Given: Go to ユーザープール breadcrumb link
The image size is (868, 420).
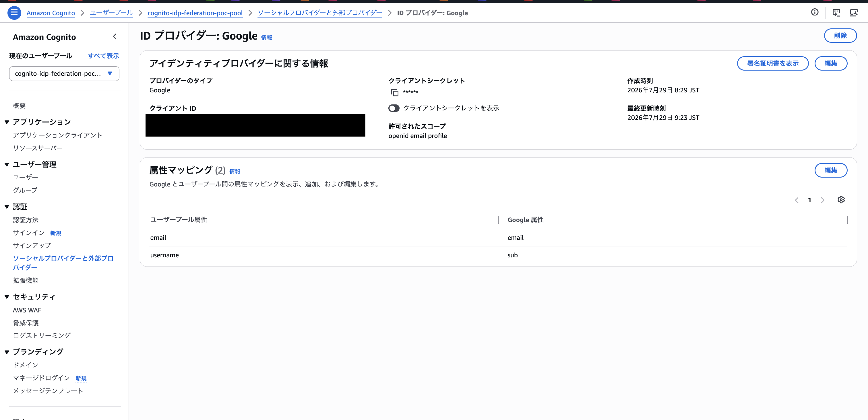Looking at the screenshot, I should point(111,13).
